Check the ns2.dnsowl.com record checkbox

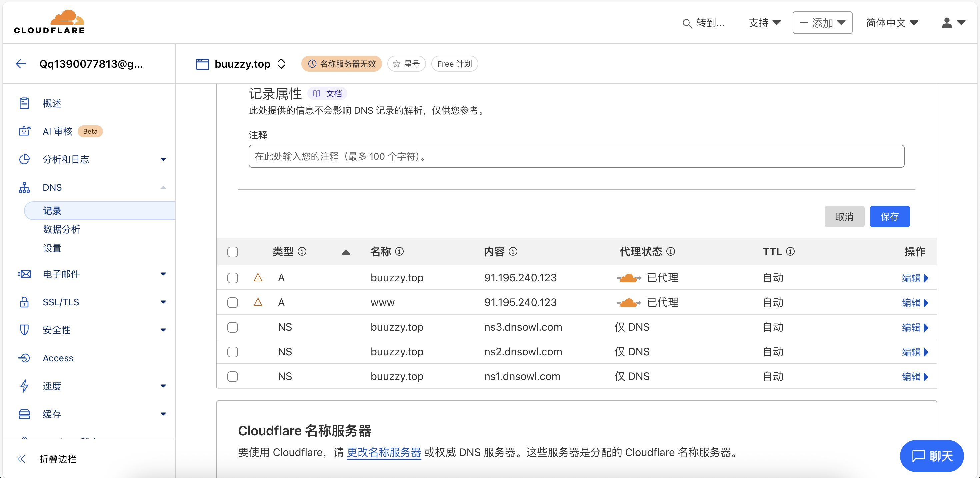pos(232,352)
